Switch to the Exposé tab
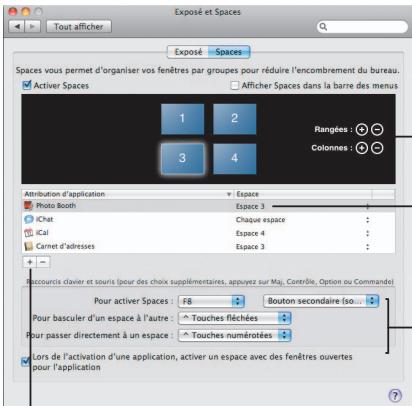The image size is (412, 406). (188, 52)
